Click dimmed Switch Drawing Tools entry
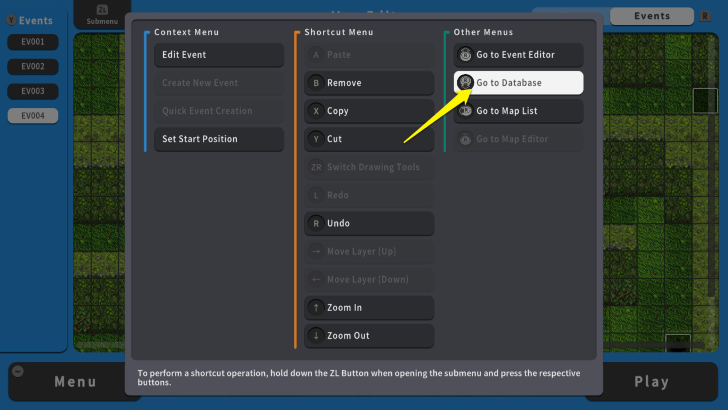Image resolution: width=728 pixels, height=410 pixels. point(369,167)
